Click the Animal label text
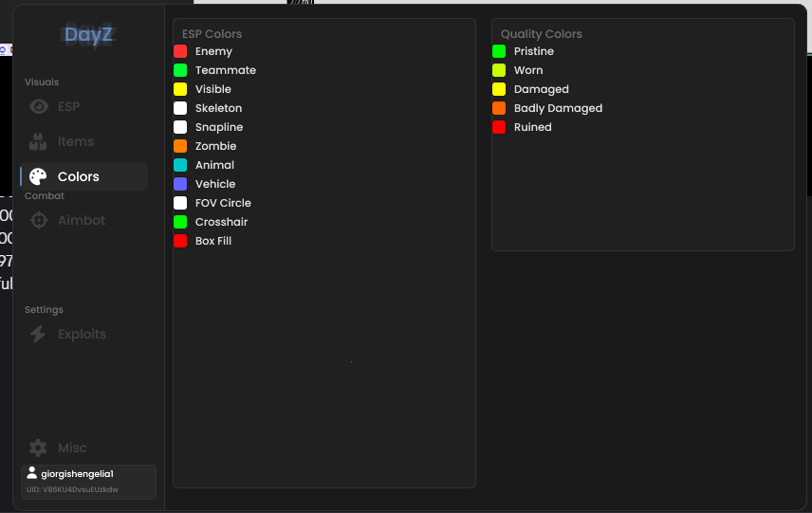This screenshot has height=513, width=812. click(215, 165)
